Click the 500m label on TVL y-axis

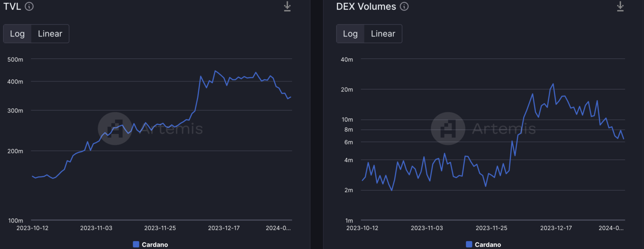point(15,59)
